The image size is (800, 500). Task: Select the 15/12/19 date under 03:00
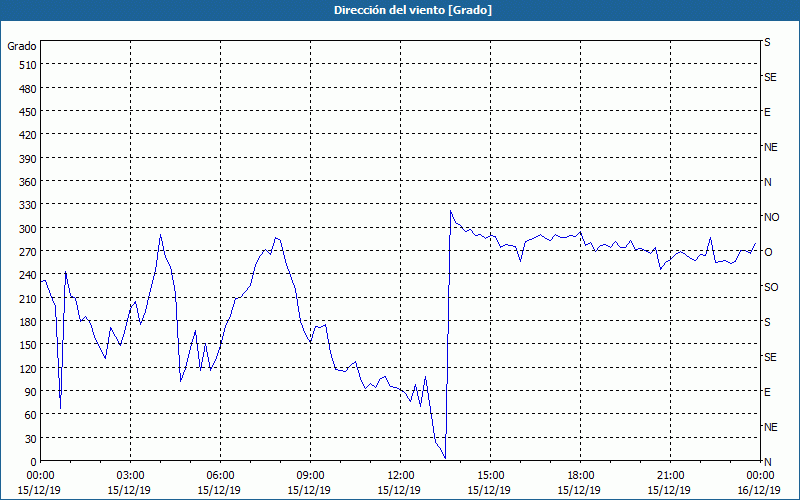click(x=131, y=490)
